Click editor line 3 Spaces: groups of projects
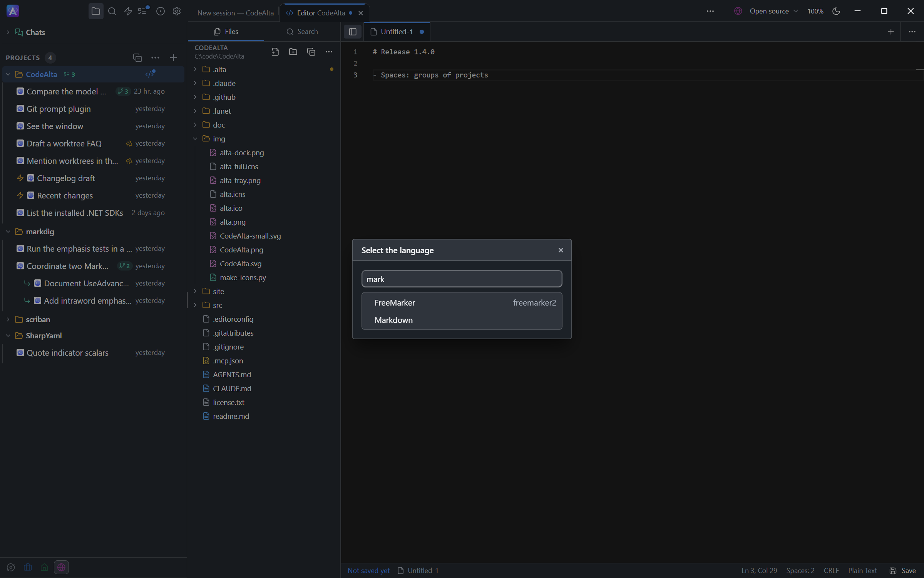The width and height of the screenshot is (924, 578). click(430, 75)
